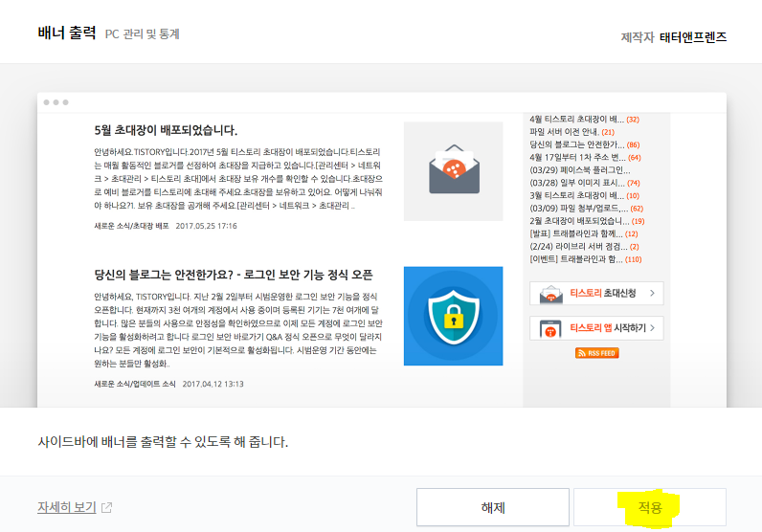Click the 배너 출력 plugin title
This screenshot has height=532, width=762.
[x=67, y=33]
